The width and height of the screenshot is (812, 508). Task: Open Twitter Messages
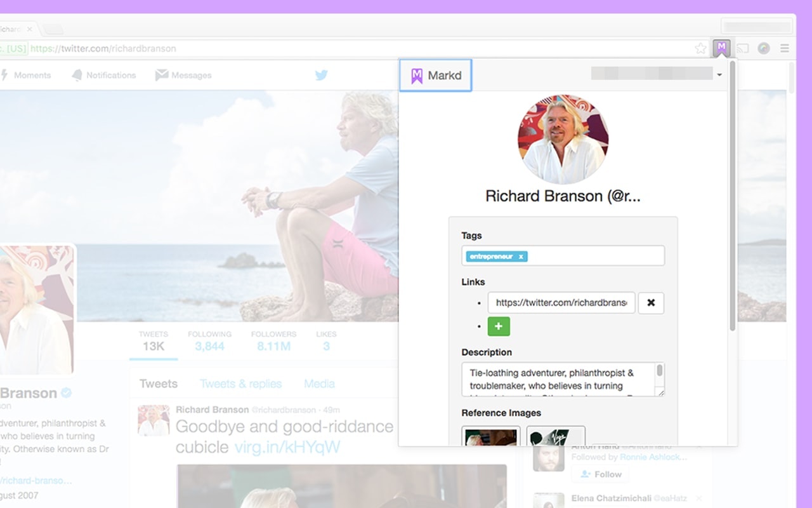point(183,75)
